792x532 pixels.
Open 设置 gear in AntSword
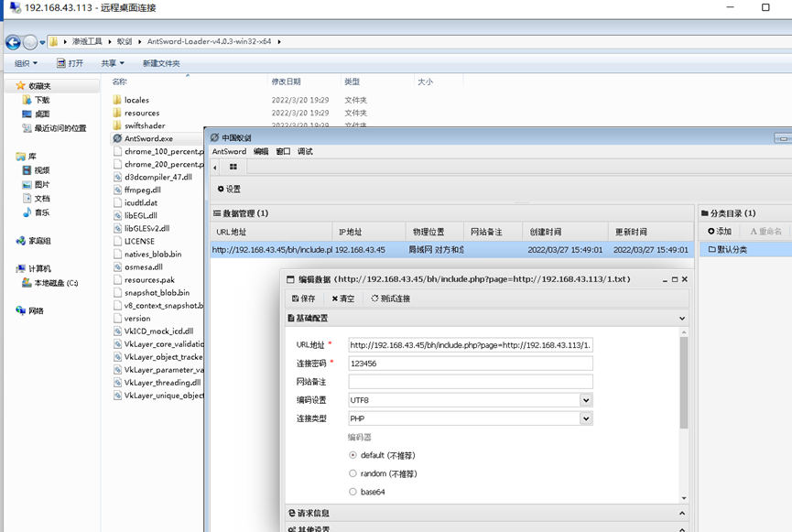click(x=229, y=189)
